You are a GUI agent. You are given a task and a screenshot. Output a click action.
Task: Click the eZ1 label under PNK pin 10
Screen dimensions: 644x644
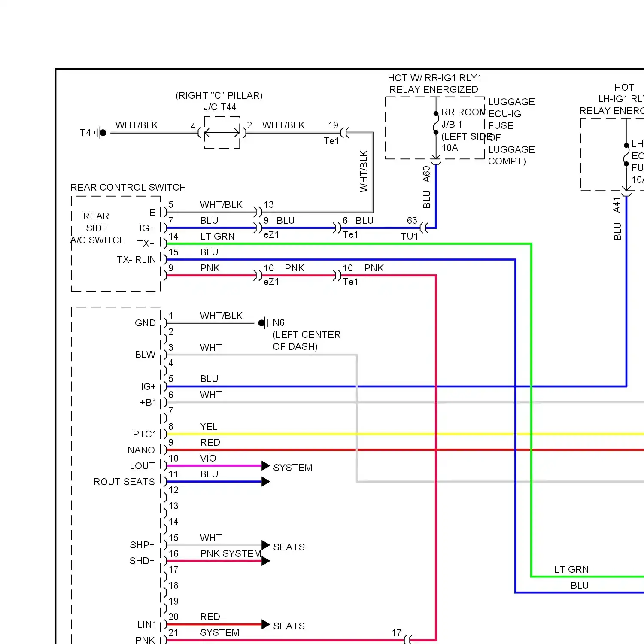click(x=271, y=282)
